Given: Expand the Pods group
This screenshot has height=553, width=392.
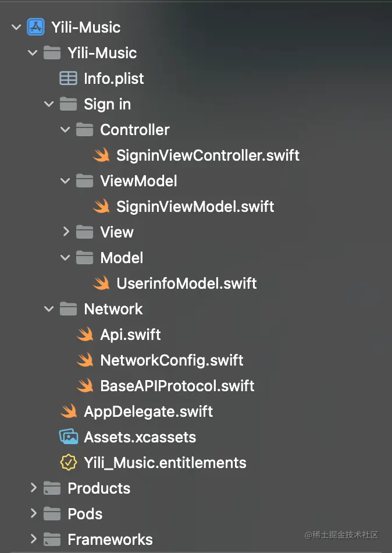Looking at the screenshot, I should point(34,513).
